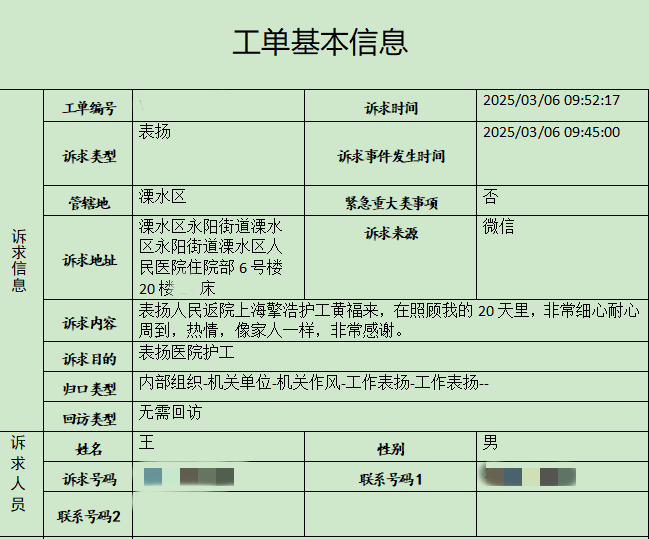
Task: Click the empty 工单编号 value cell
Action: click(x=219, y=106)
